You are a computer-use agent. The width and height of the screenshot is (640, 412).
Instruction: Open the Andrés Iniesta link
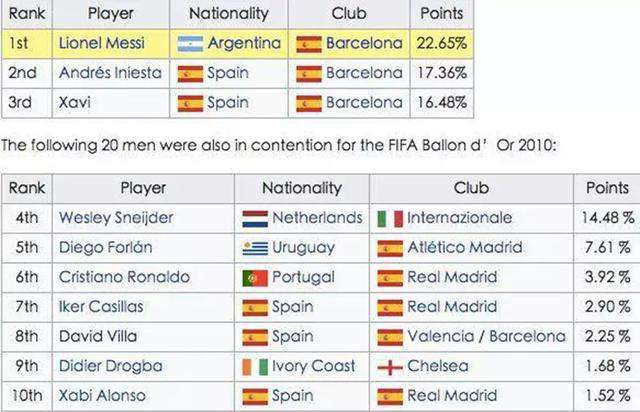tap(110, 73)
